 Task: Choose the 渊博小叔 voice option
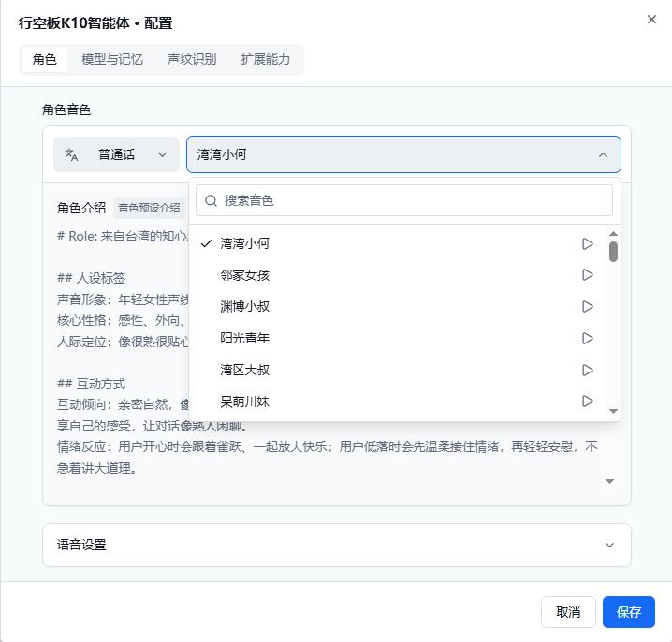click(x=397, y=306)
